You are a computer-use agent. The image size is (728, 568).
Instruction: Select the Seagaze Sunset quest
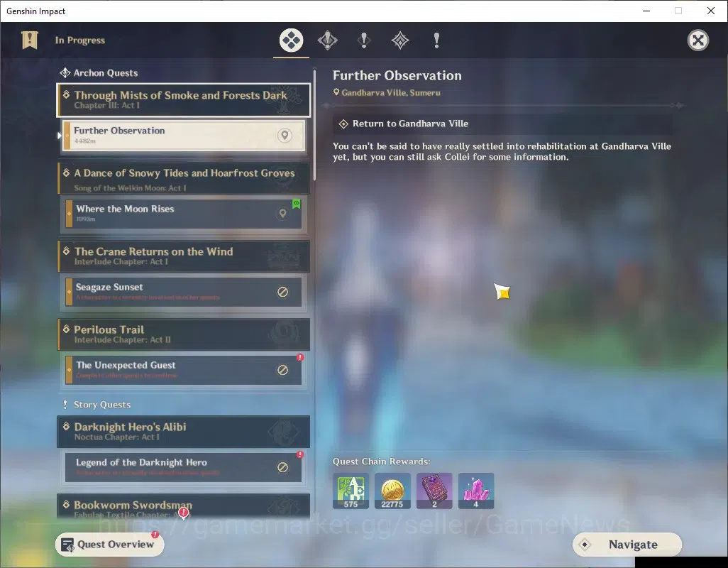[183, 292]
